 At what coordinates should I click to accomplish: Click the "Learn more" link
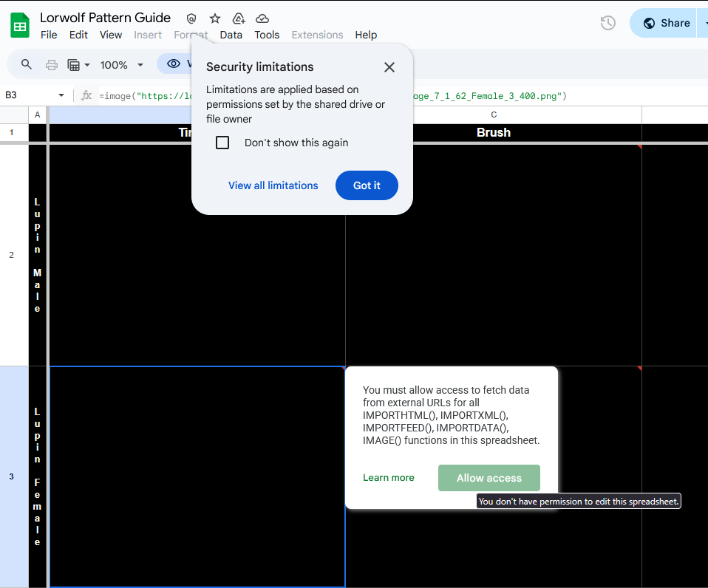click(388, 478)
